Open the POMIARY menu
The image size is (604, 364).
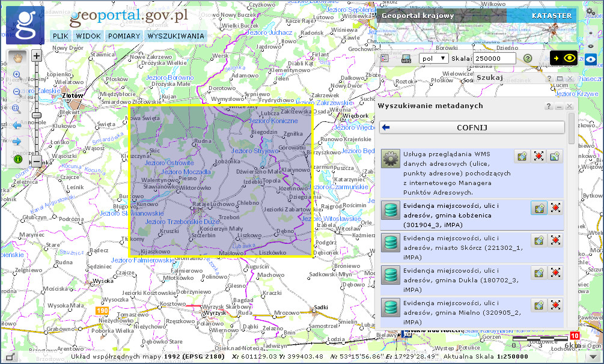click(124, 36)
